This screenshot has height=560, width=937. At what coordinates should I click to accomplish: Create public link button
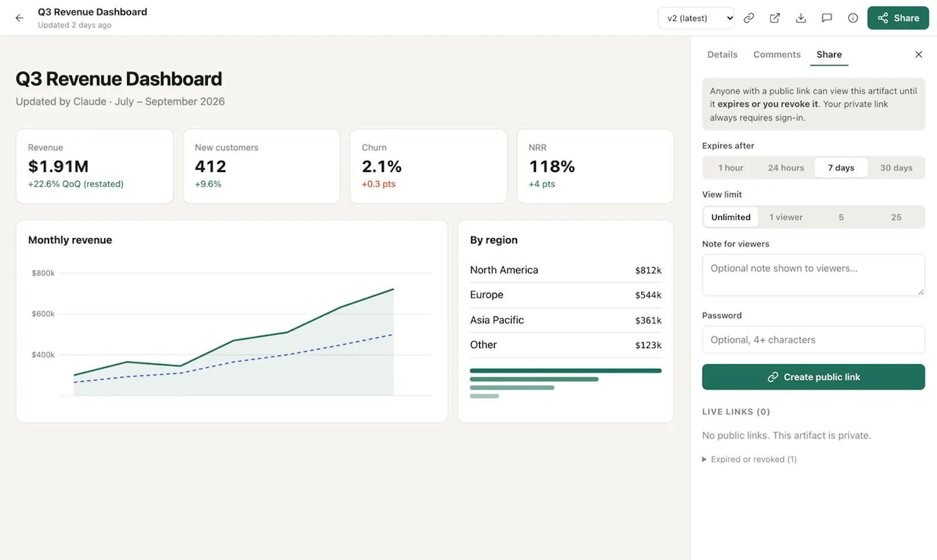813,377
